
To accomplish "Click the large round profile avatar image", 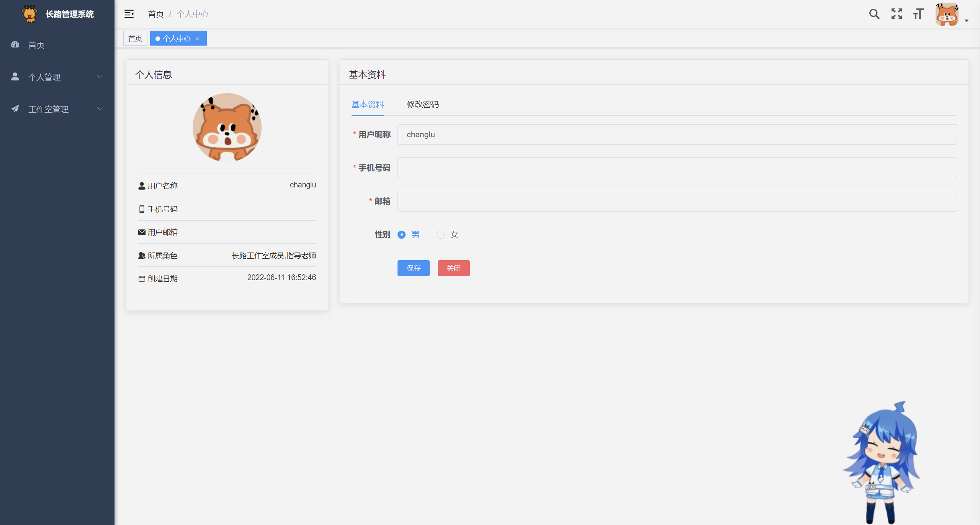I will coord(227,128).
